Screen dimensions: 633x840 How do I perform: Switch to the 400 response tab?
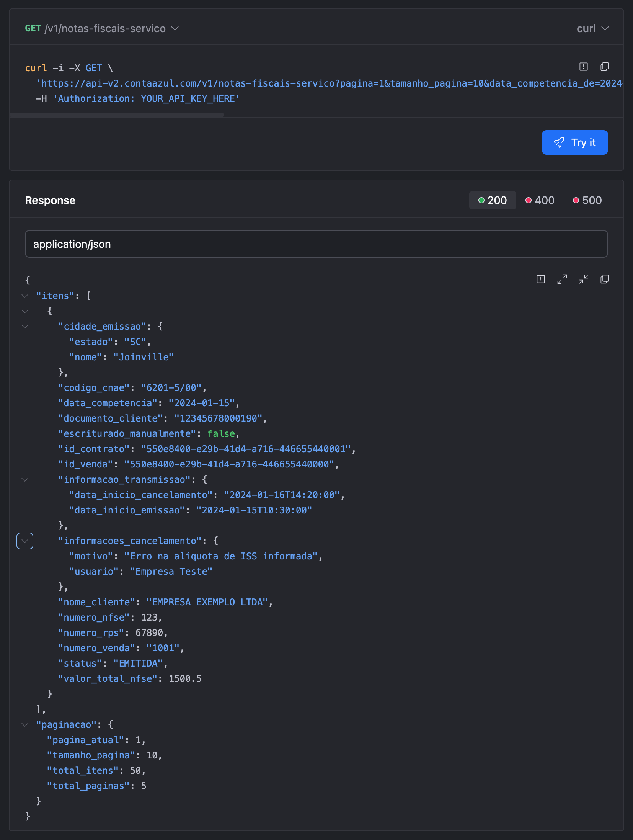click(540, 200)
